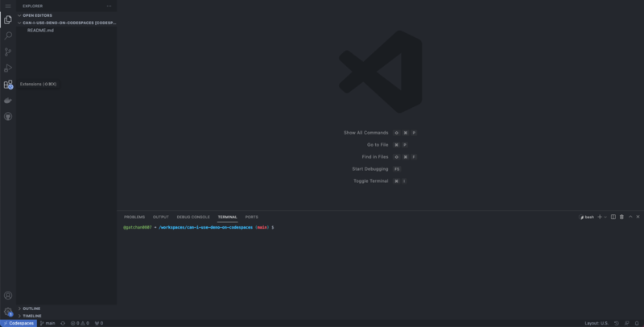Open the Accounts menu icon
This screenshot has height=327, width=644.
[x=8, y=296]
